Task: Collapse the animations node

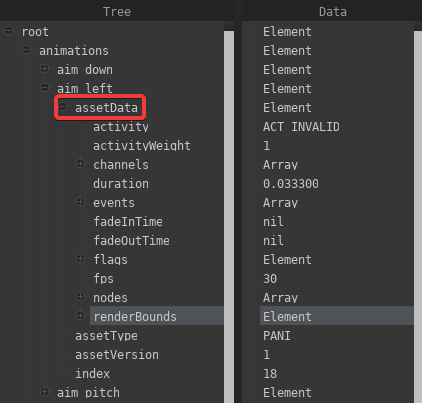Action: pyautogui.click(x=26, y=50)
